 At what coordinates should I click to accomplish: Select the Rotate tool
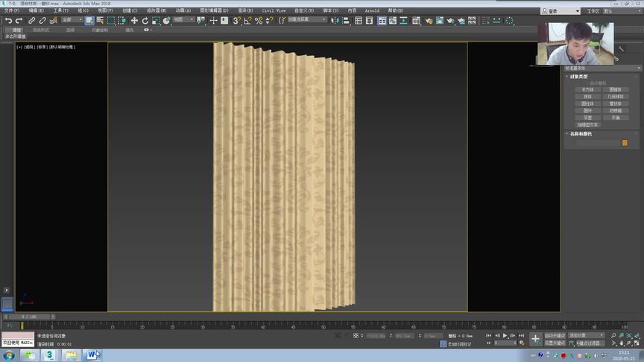(x=145, y=20)
